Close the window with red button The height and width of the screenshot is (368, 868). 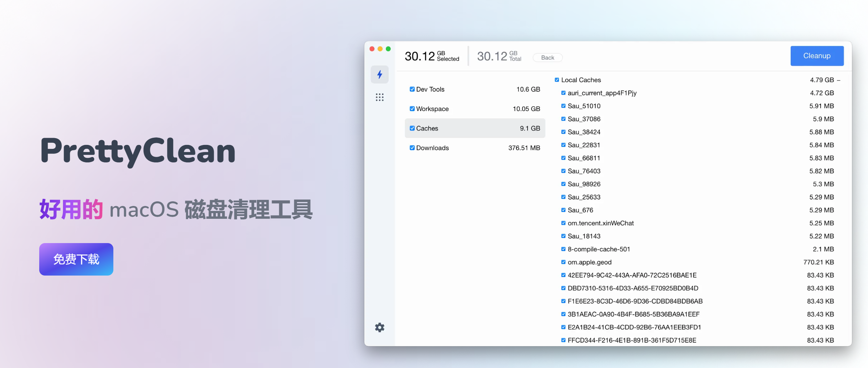tap(372, 49)
